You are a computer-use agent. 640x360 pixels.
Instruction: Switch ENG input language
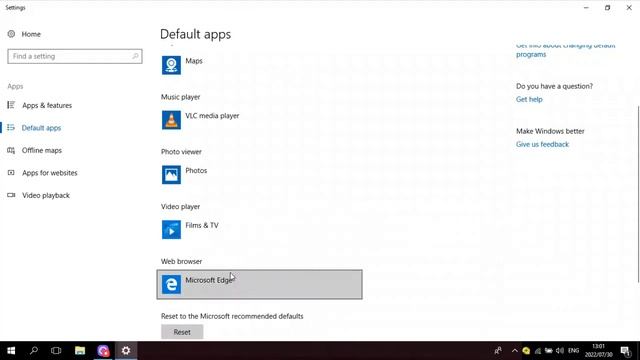coord(573,351)
